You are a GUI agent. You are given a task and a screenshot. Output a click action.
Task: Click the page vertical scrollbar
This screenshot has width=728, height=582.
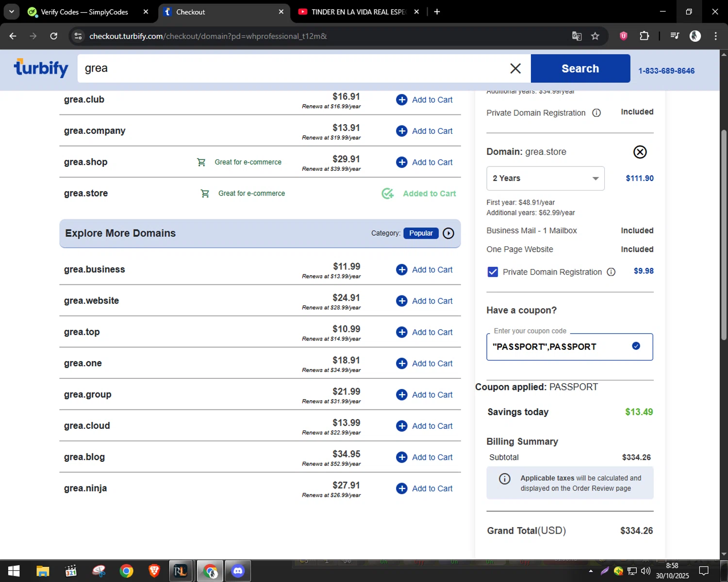[724, 235]
